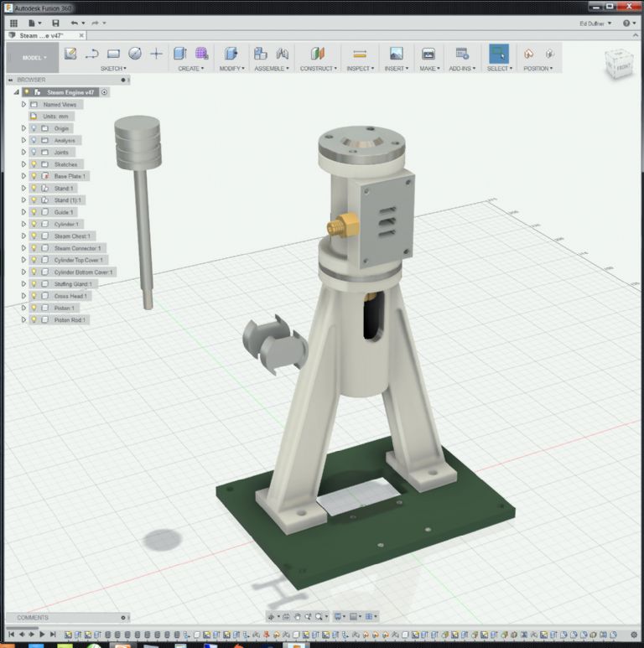Select the Circle sketch tool icon
The width and height of the screenshot is (644, 648).
click(135, 54)
